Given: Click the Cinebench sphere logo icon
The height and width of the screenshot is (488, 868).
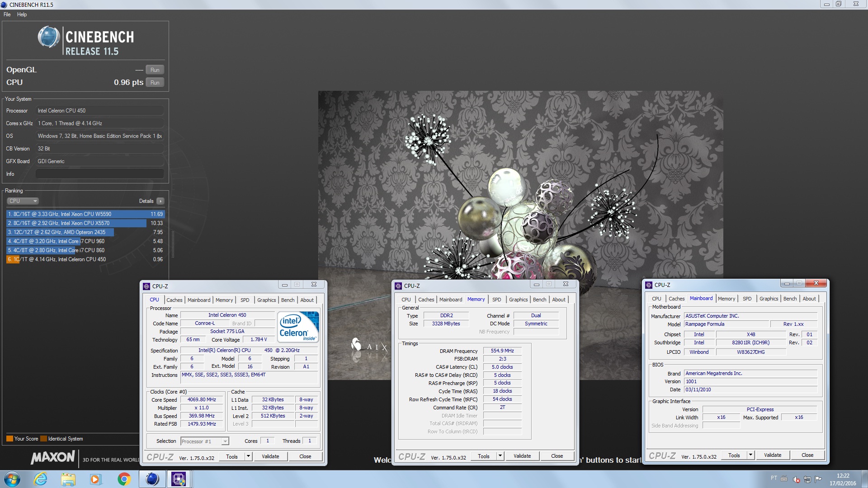Looking at the screenshot, I should [48, 38].
